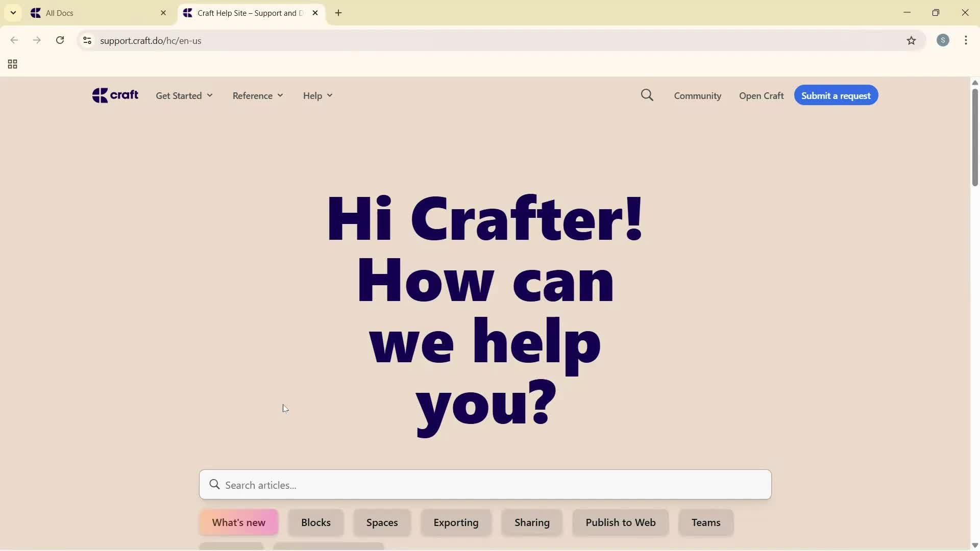Open Chrome's three-dot menu
The image size is (980, 551).
click(967, 40)
